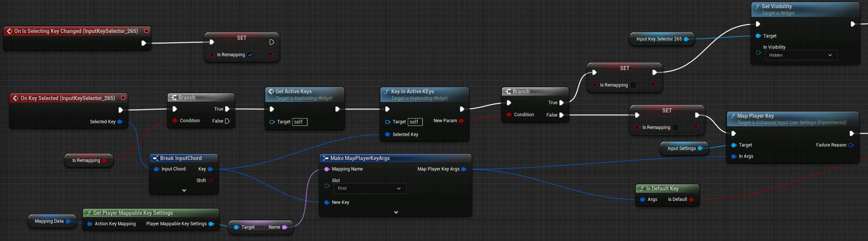Click the New Param output pin on Key in Active KEys

click(x=461, y=121)
